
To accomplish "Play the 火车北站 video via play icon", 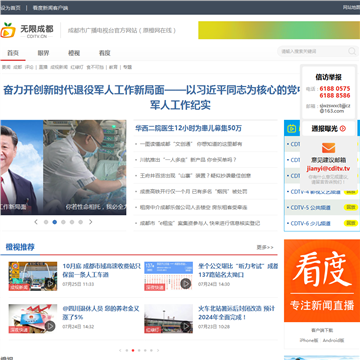I will (x=186, y=326).
